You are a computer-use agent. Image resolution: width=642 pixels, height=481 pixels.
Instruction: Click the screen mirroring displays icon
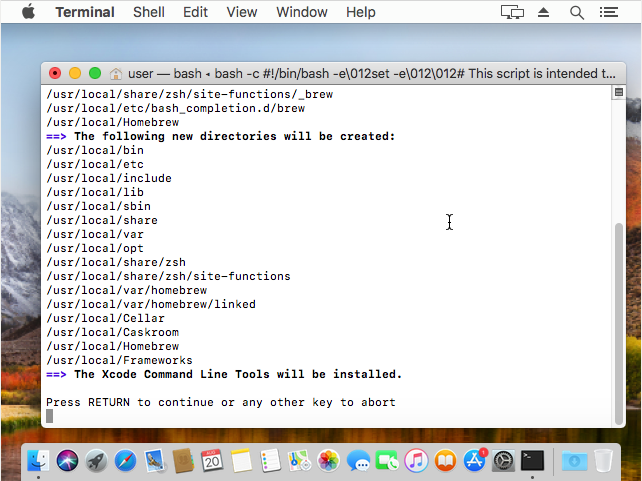click(512, 12)
